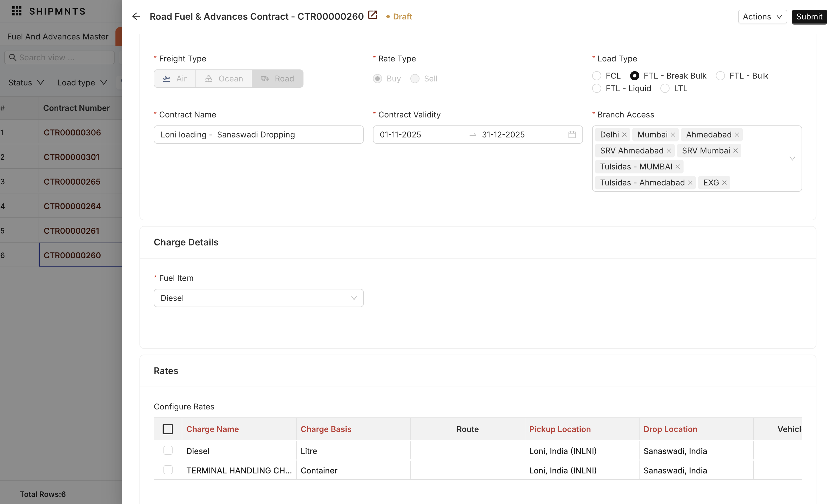Viewport: 829px width, 504px height.
Task: Click the Drop Location column header
Action: point(670,429)
